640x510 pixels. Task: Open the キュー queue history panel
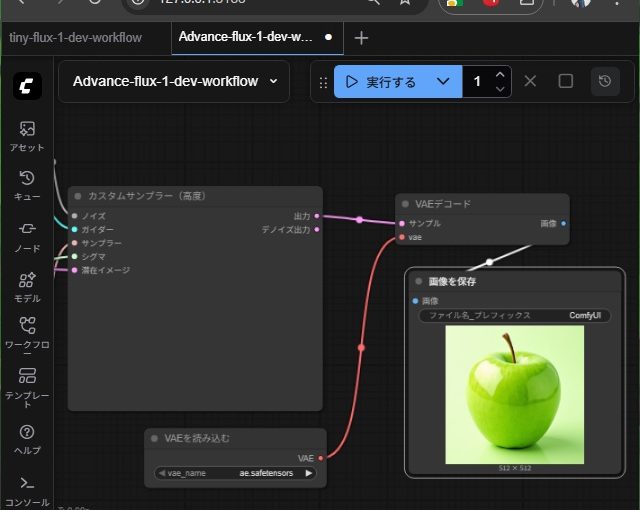[27, 186]
